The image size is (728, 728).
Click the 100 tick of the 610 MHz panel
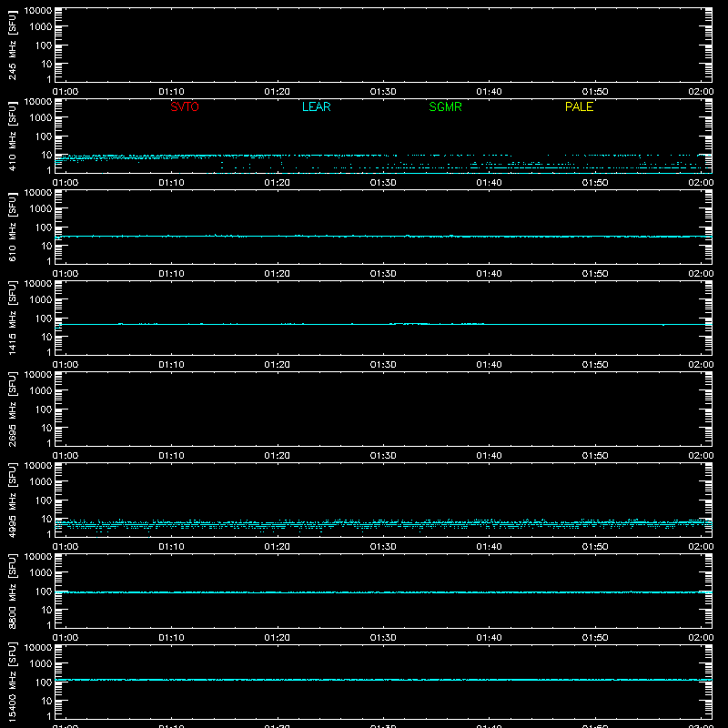(x=44, y=227)
